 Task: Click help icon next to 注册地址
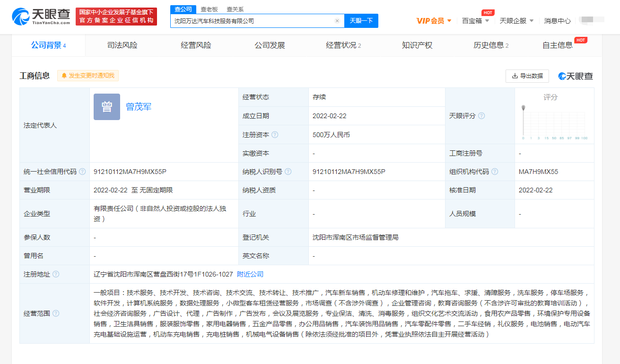point(56,274)
